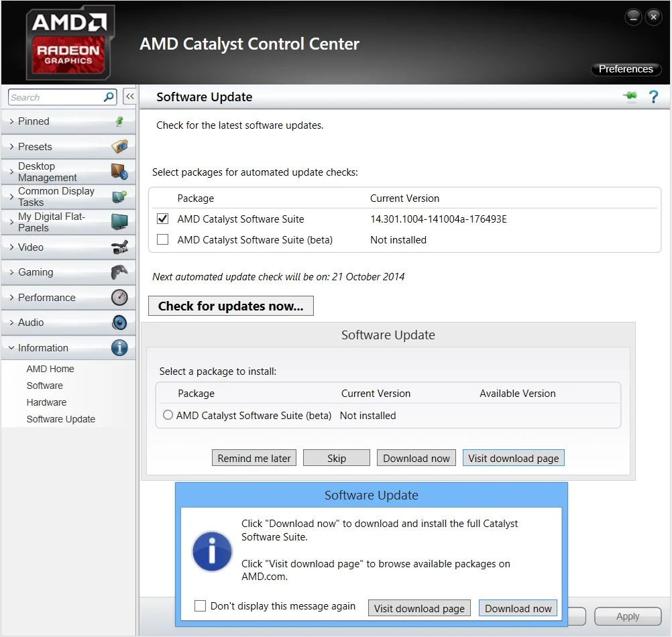This screenshot has width=672, height=637.
Task: Click the Common Display Tasks icon
Action: (x=119, y=196)
